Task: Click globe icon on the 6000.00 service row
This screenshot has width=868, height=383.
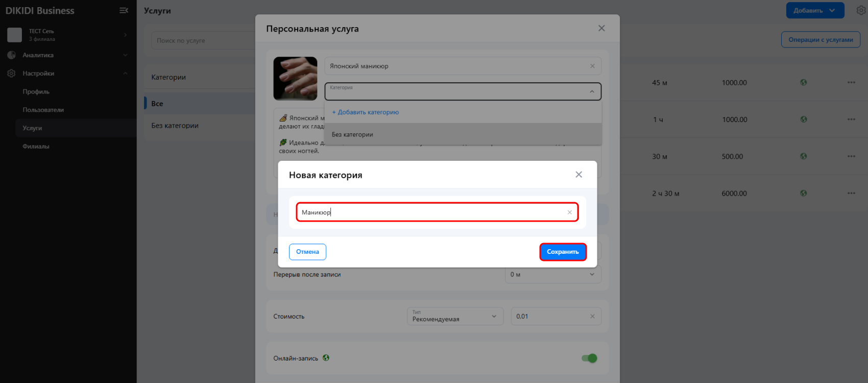Action: [x=804, y=194]
